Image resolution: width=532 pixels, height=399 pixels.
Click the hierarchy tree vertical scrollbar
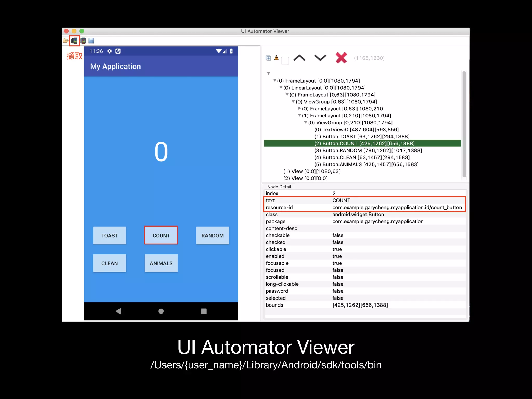pos(464,125)
